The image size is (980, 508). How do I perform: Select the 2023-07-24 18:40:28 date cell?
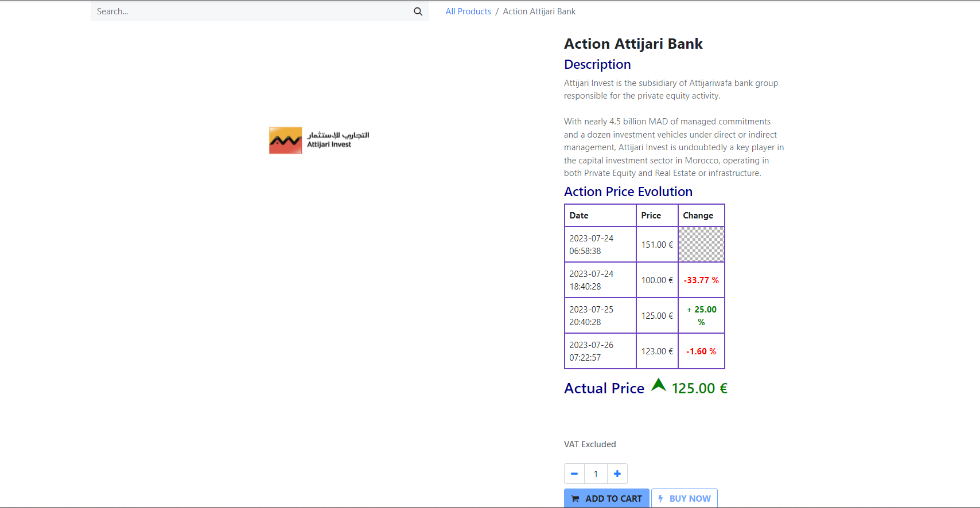click(x=600, y=280)
